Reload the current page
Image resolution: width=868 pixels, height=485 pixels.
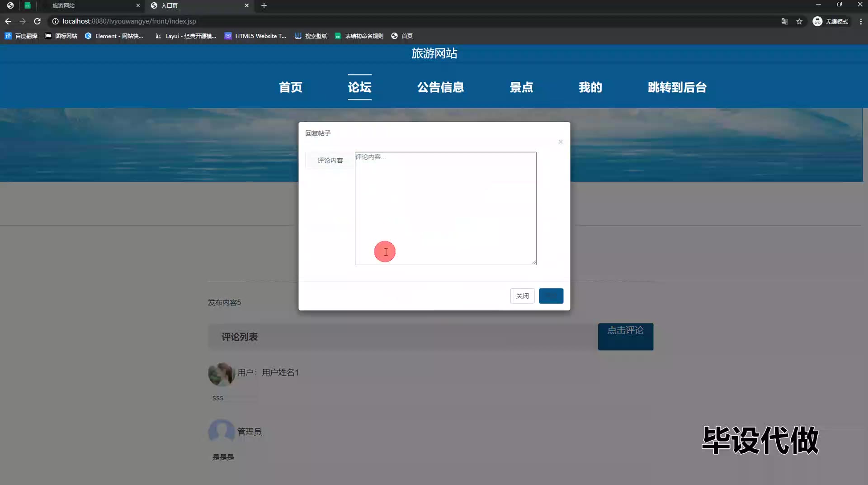click(x=38, y=21)
